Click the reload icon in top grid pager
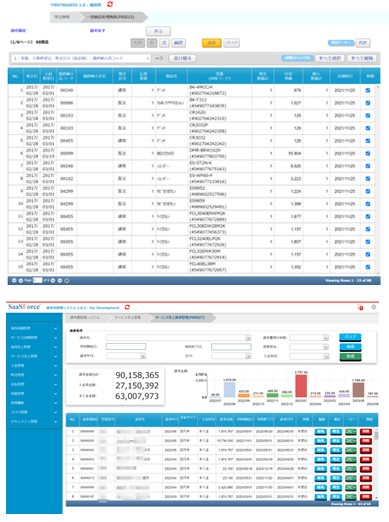Screen dimensions: 389x522 coord(67,280)
